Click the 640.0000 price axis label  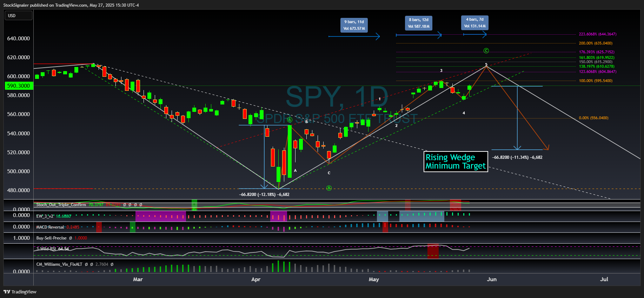click(x=18, y=38)
